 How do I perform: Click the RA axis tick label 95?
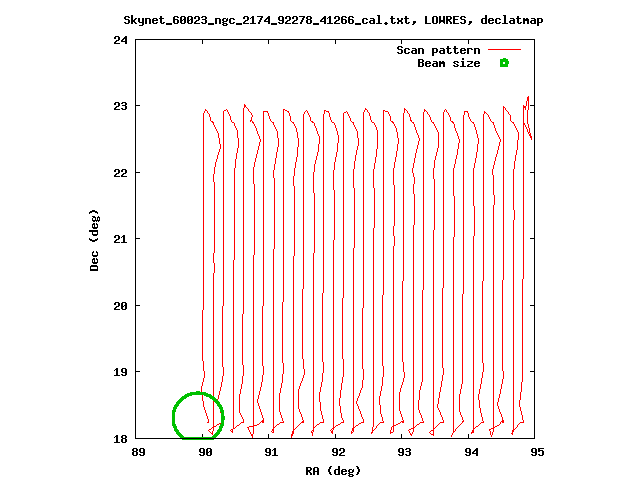[x=538, y=452]
